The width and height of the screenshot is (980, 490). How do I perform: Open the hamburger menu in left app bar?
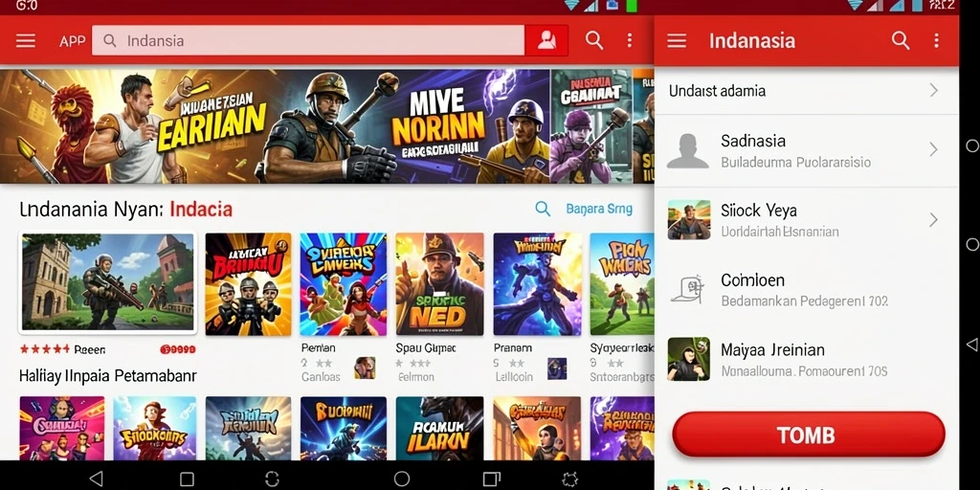point(26,40)
